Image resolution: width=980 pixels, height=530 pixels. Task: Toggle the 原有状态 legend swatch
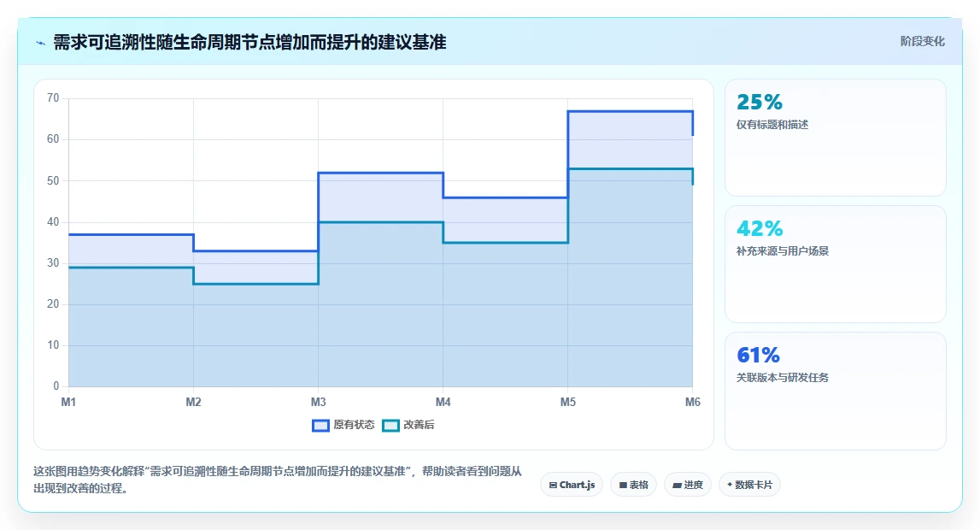coord(320,426)
